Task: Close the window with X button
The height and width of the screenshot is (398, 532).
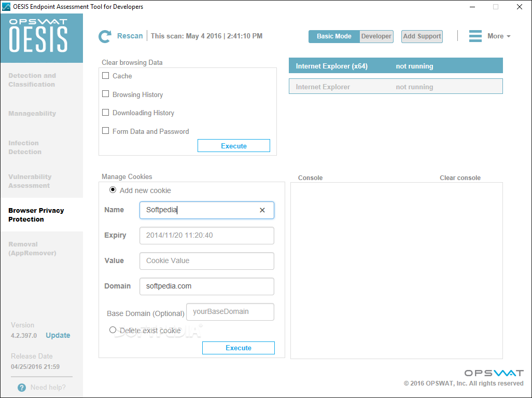Action: pos(519,7)
